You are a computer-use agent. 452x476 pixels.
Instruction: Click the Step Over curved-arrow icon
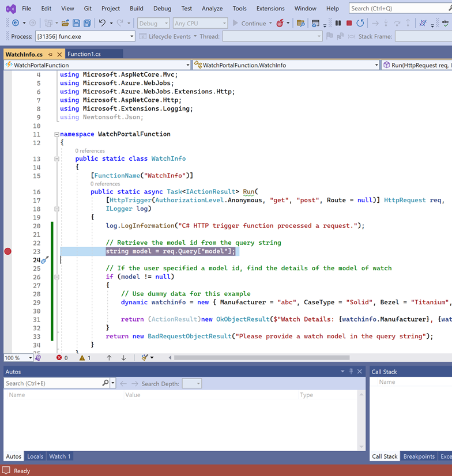(397, 23)
